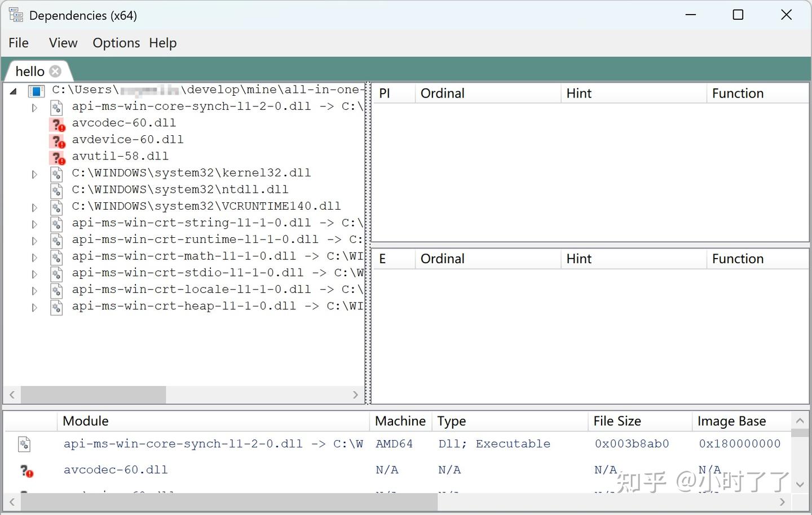The width and height of the screenshot is (812, 515).
Task: Click the missing-module icon beside avcodec-60.dll in bottom list
Action: pos(26,471)
